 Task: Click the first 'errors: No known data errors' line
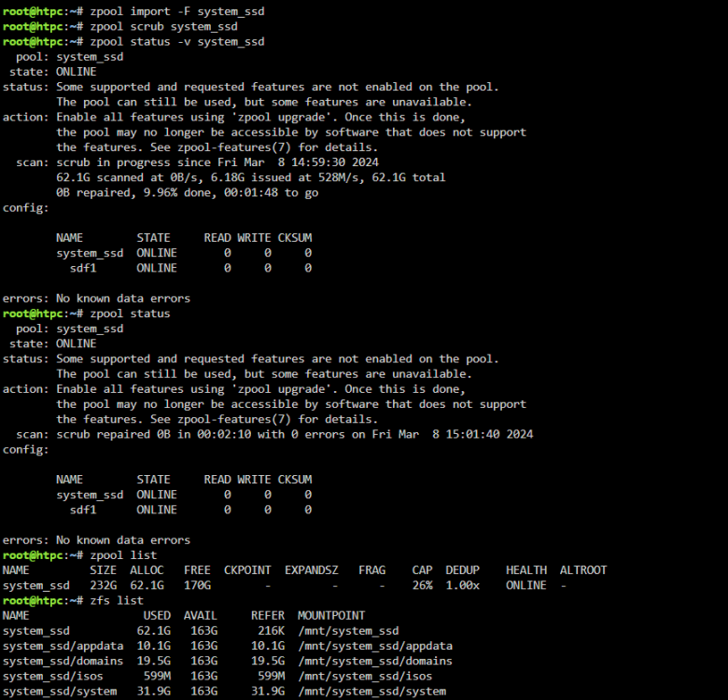tap(96, 299)
